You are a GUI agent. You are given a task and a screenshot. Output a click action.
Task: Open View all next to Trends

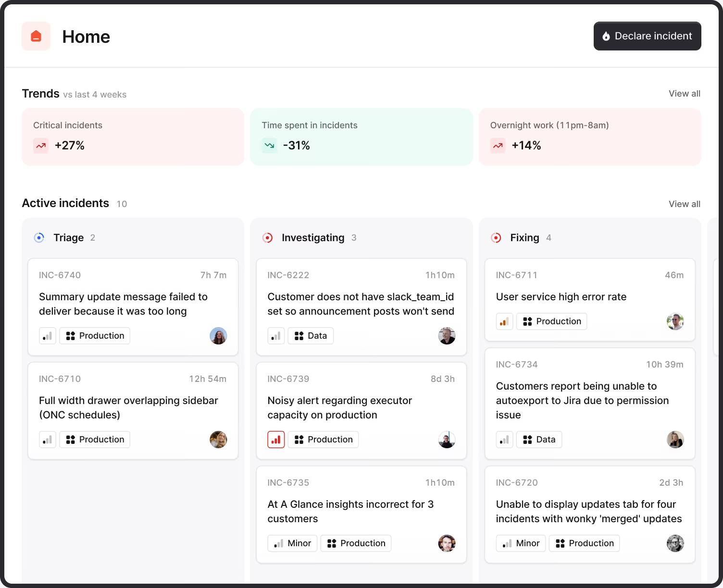(684, 94)
